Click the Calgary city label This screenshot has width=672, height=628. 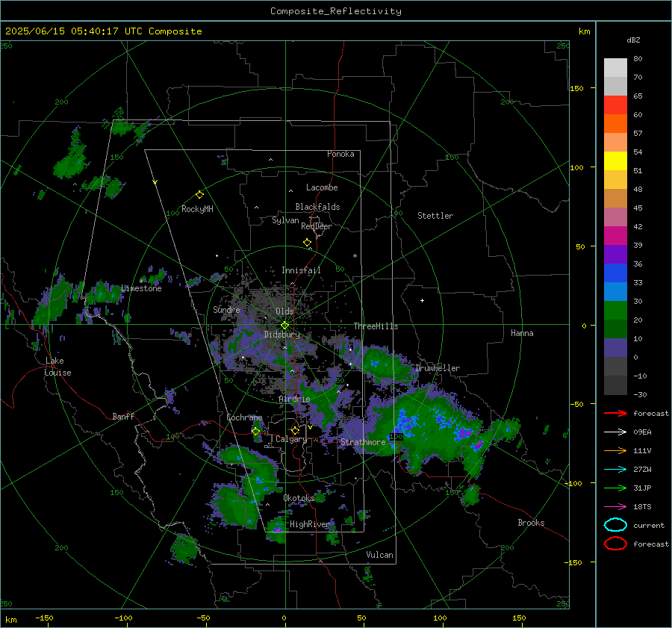pyautogui.click(x=291, y=439)
